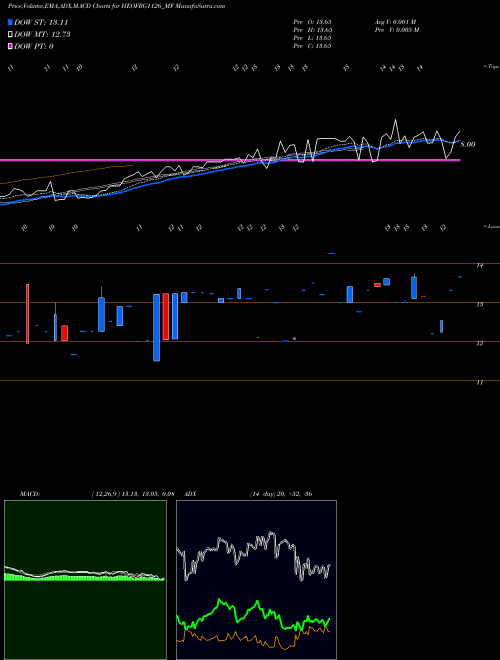
Task: Click the '8.00' label beside the EMA line
Action: [468, 144]
